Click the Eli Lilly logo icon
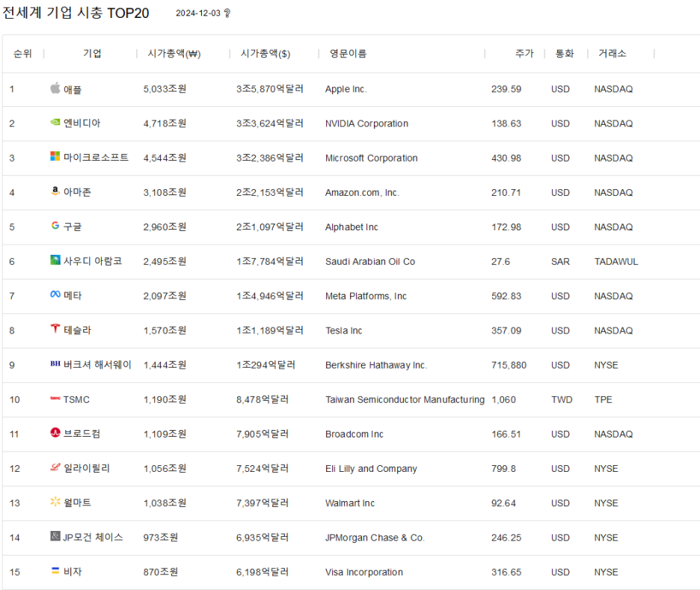 [x=55, y=467]
